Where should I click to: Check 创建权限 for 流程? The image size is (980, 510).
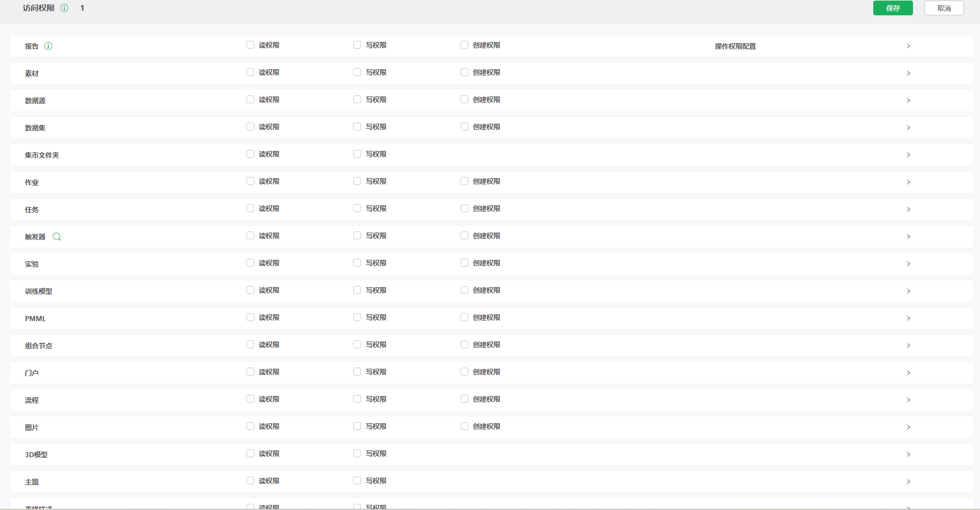click(464, 399)
